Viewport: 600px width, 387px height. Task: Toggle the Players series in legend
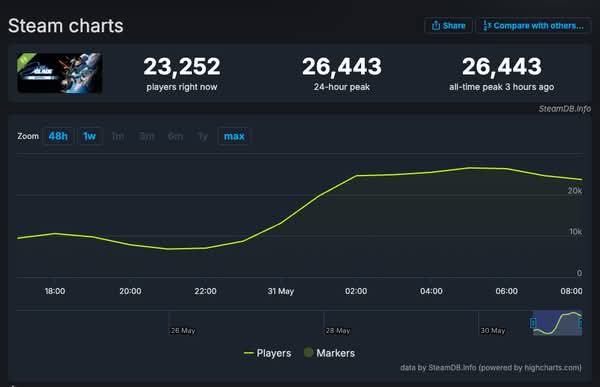tap(267, 353)
